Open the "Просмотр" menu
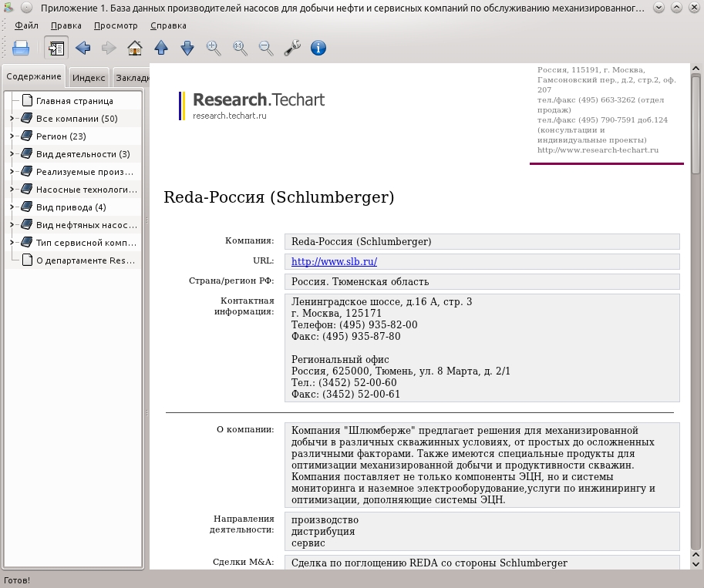The image size is (704, 588). coord(116,25)
